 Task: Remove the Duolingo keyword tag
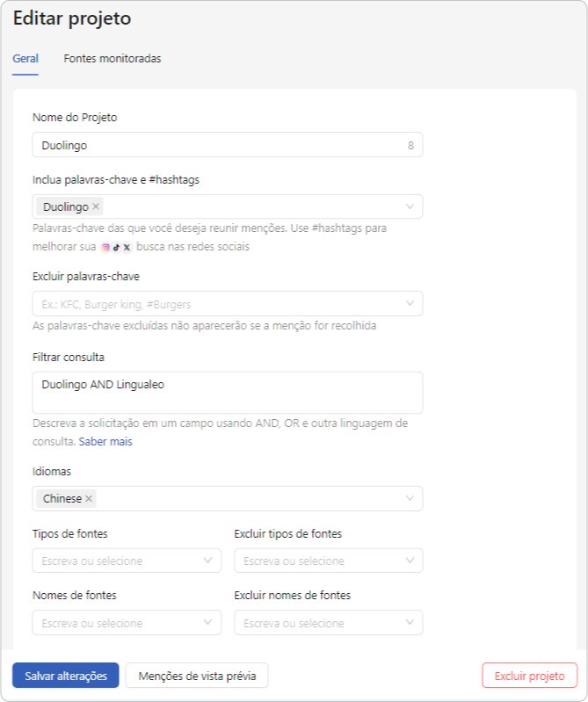[96, 206]
